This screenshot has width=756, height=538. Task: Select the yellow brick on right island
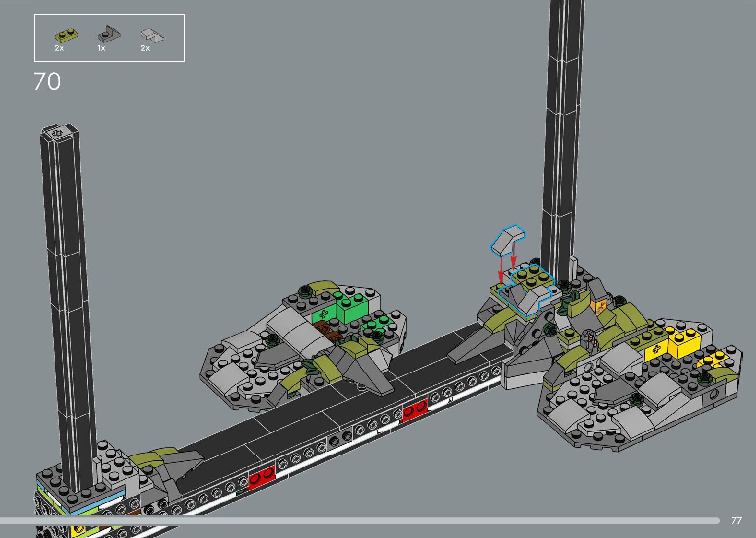tap(683, 342)
